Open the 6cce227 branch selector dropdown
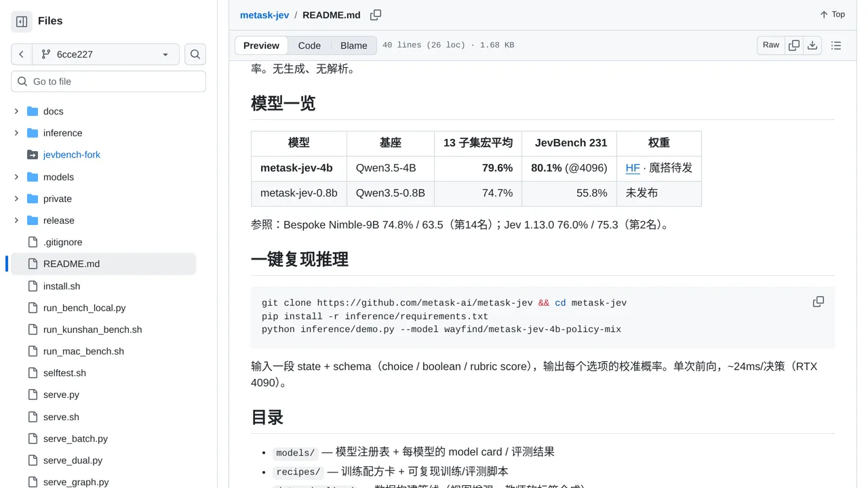 (x=106, y=54)
